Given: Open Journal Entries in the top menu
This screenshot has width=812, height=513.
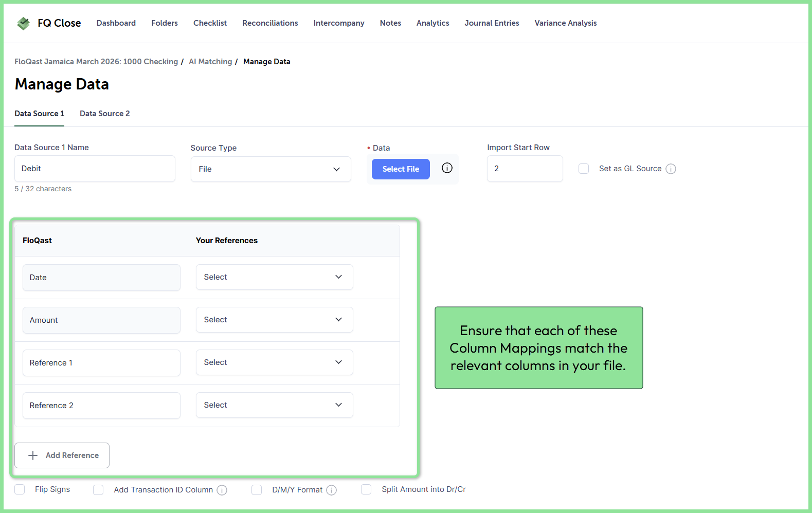Looking at the screenshot, I should click(x=492, y=23).
